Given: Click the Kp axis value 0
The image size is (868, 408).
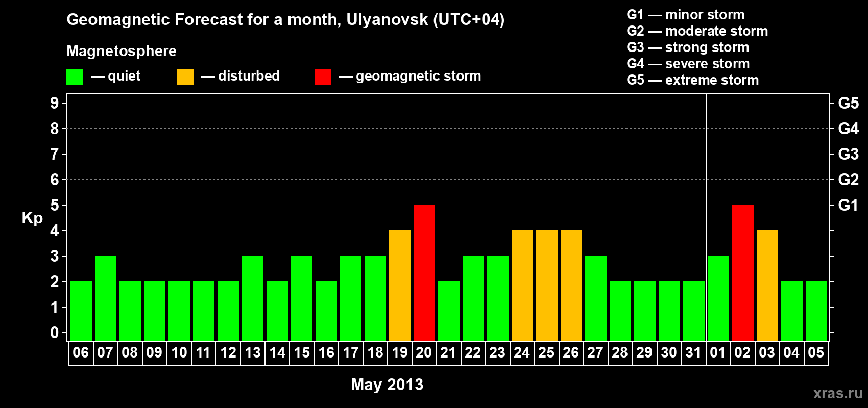Looking at the screenshot, I should (55, 333).
